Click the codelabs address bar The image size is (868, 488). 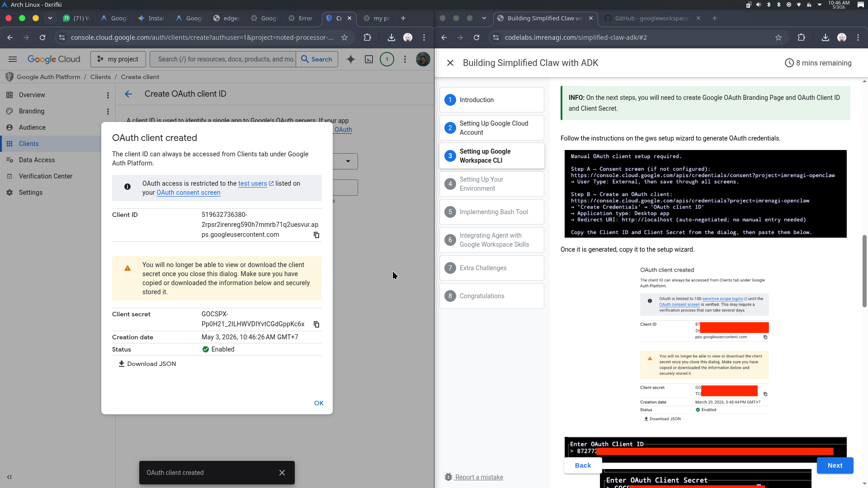(x=637, y=38)
